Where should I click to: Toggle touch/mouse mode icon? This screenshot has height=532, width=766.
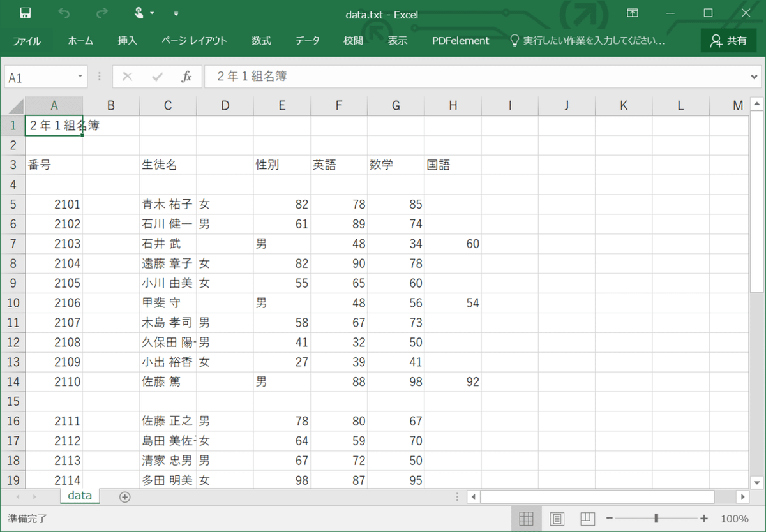[x=140, y=13]
